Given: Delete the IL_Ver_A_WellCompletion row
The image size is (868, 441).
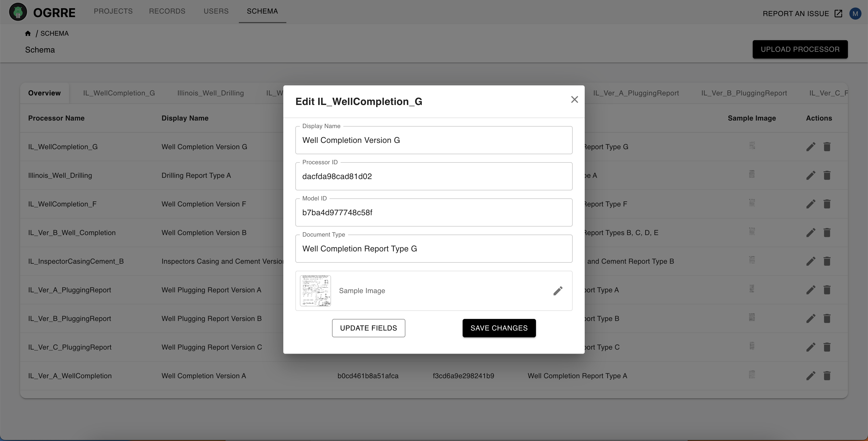Looking at the screenshot, I should [827, 376].
